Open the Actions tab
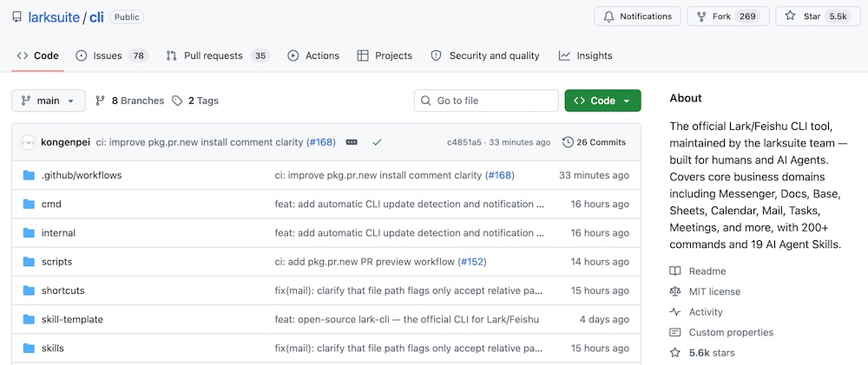The height and width of the screenshot is (365, 868). (x=313, y=55)
